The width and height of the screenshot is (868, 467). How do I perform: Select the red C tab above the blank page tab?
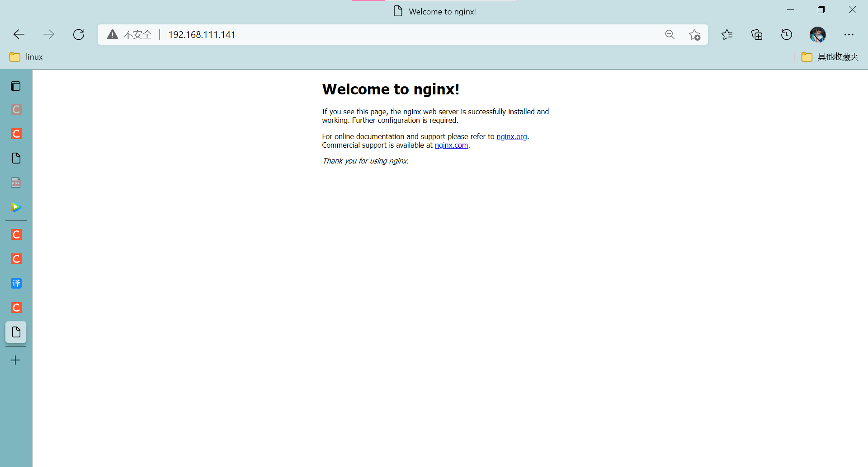[16, 134]
